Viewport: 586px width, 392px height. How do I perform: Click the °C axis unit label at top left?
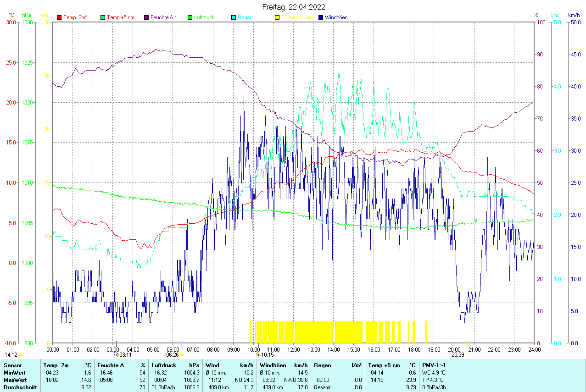pos(11,15)
